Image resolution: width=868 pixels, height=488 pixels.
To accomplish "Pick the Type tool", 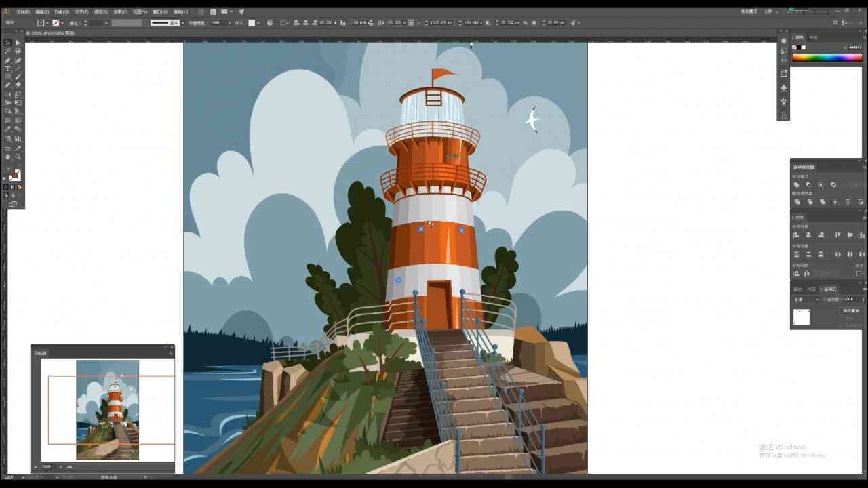I will (x=7, y=68).
